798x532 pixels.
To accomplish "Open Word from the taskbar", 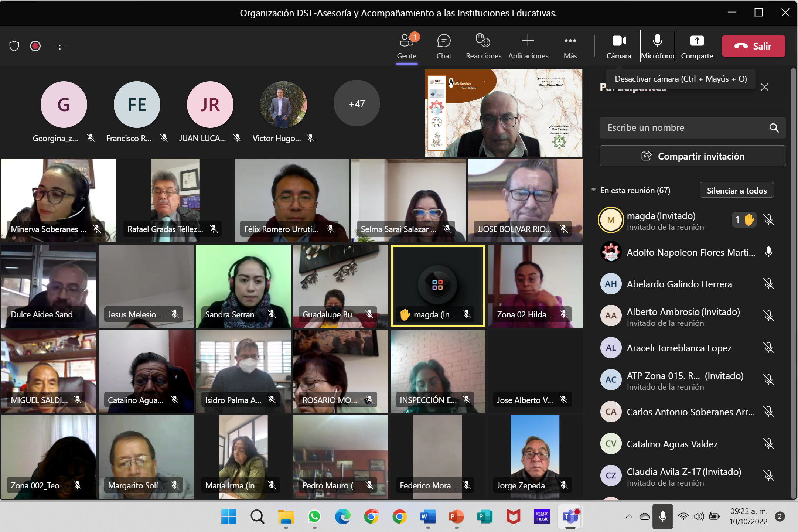I will click(x=428, y=517).
